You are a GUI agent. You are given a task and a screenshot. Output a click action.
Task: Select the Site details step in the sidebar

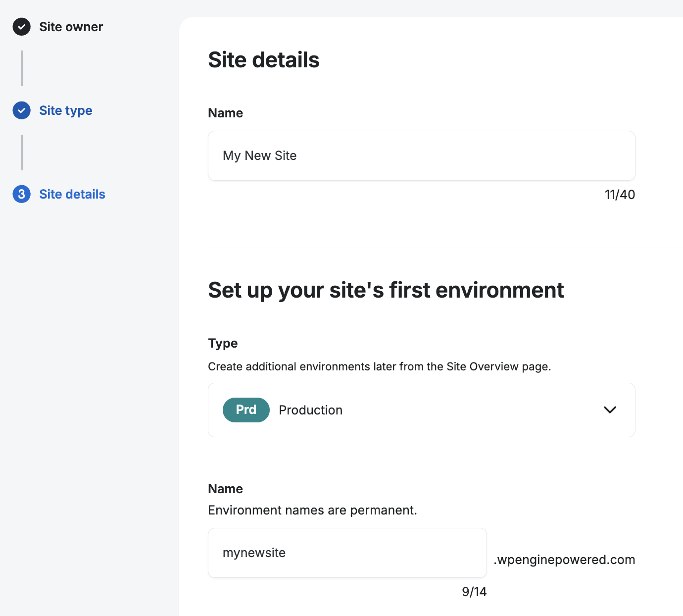72,194
